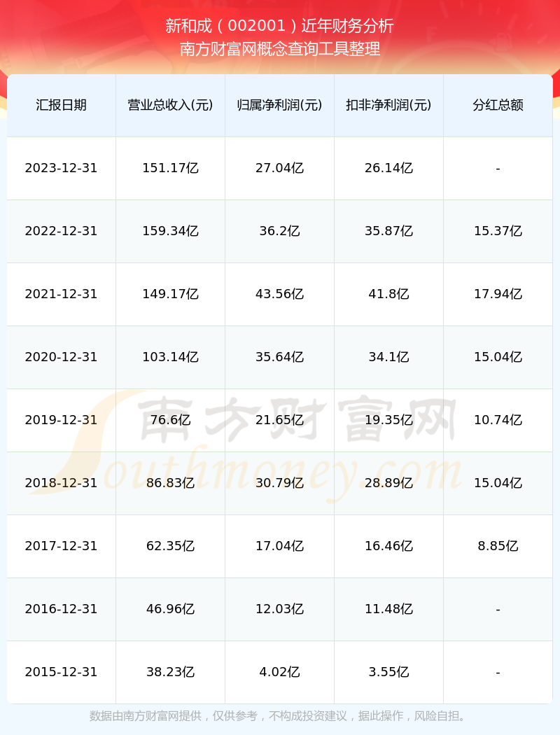Select the 21.65亿 net profit cell
560x735 pixels.
[x=280, y=420]
